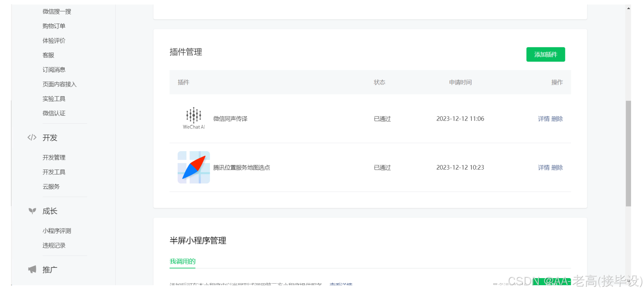The height and width of the screenshot is (292, 644).
Task: Click 删除 for 微信同声传译 plugin
Action: click(557, 119)
